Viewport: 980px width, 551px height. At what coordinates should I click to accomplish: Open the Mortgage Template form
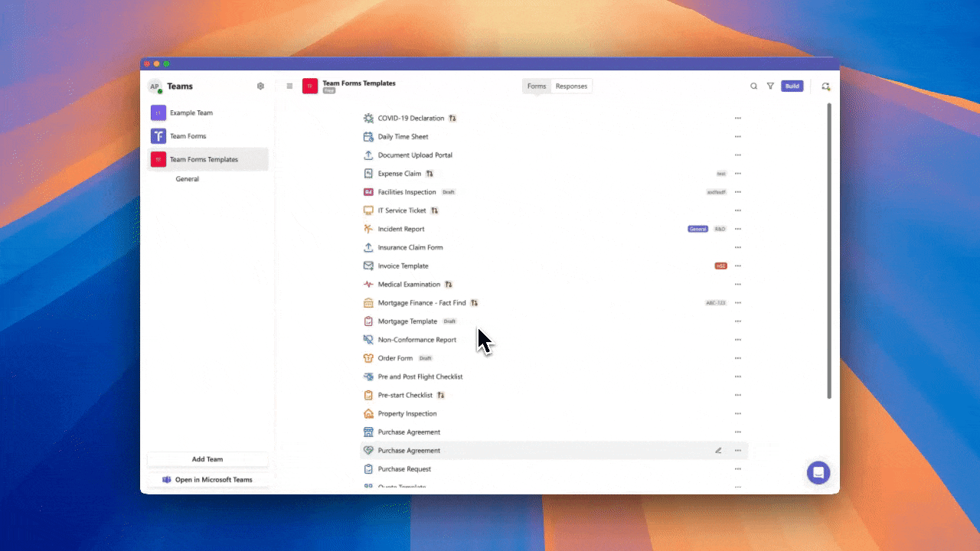tap(407, 321)
